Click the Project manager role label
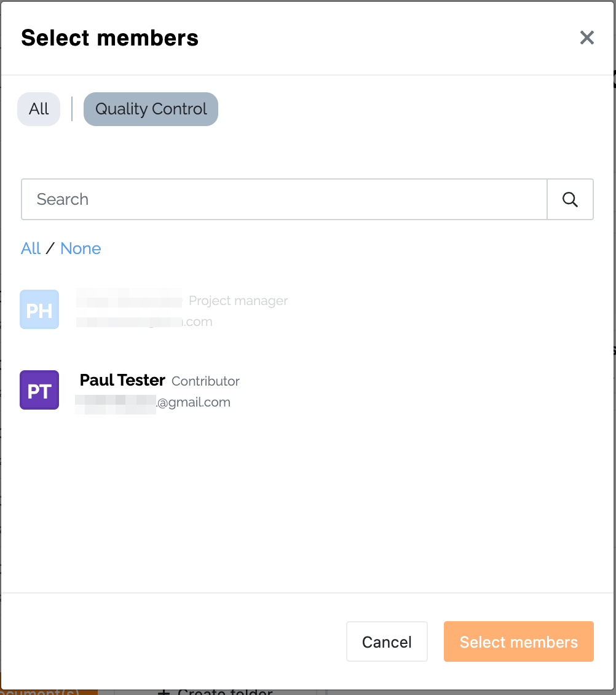616x695 pixels. (238, 301)
